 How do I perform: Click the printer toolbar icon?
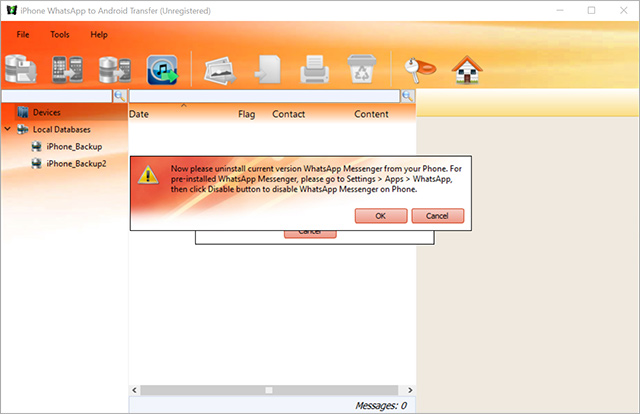(x=313, y=70)
